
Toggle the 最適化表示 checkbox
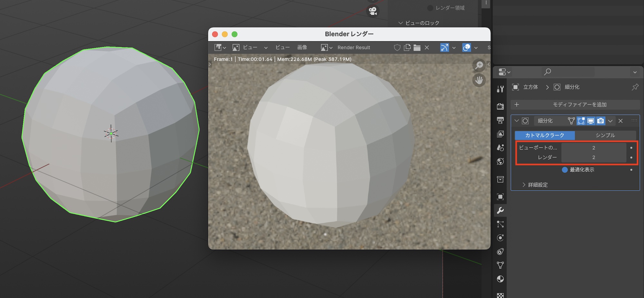(x=565, y=170)
